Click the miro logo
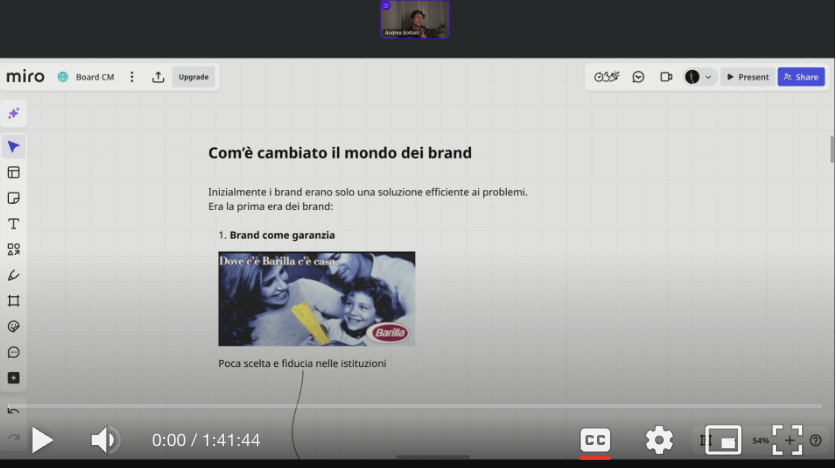 point(26,77)
